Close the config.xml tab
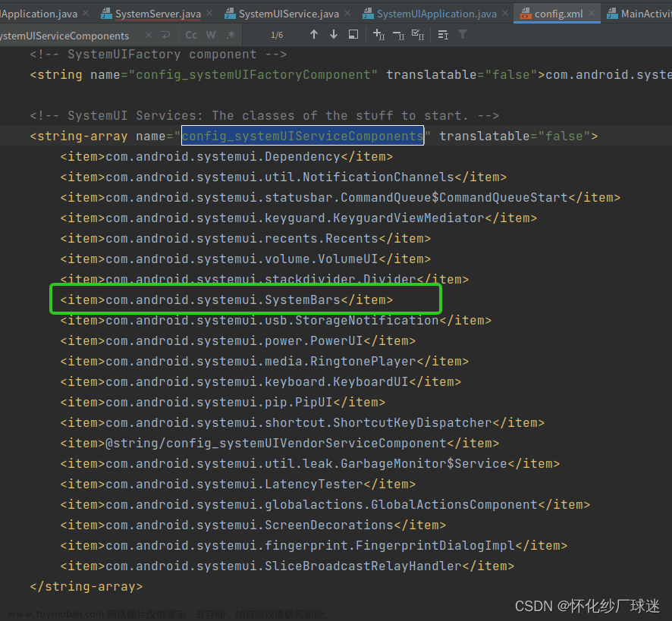672x621 pixels. pyautogui.click(x=592, y=14)
